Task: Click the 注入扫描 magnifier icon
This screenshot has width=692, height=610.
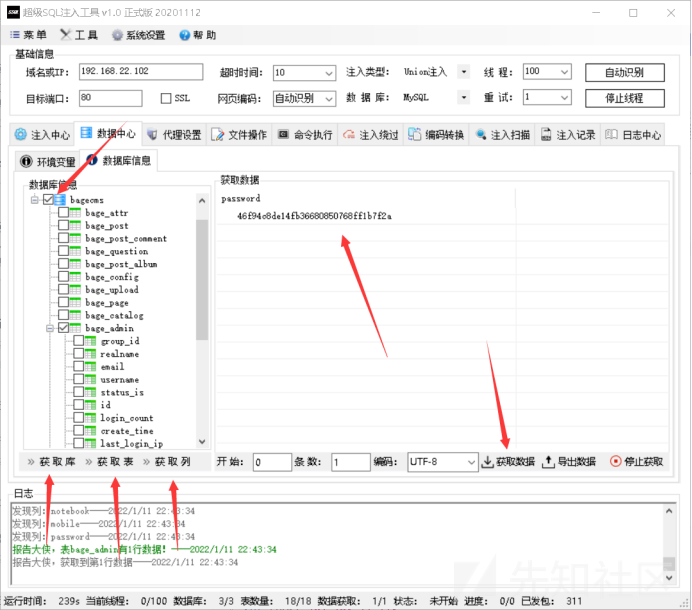Action: tap(481, 135)
